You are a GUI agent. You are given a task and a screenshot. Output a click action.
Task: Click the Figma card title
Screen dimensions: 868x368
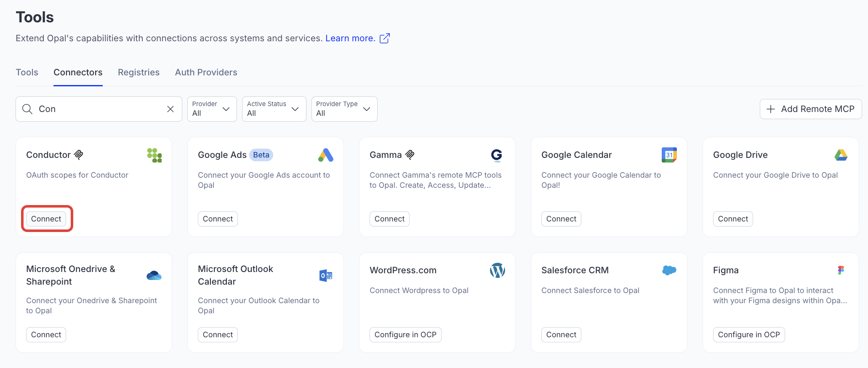tap(726, 270)
